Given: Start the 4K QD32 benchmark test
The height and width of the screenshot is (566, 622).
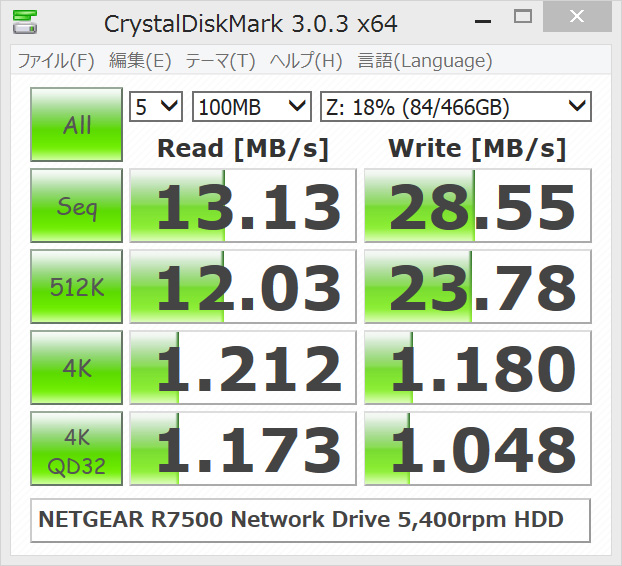Looking at the screenshot, I should [x=77, y=449].
